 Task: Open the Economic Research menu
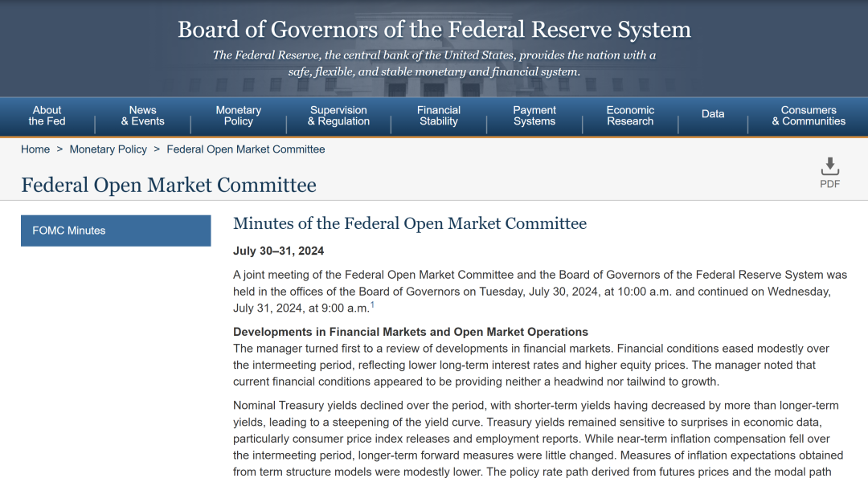pos(631,116)
